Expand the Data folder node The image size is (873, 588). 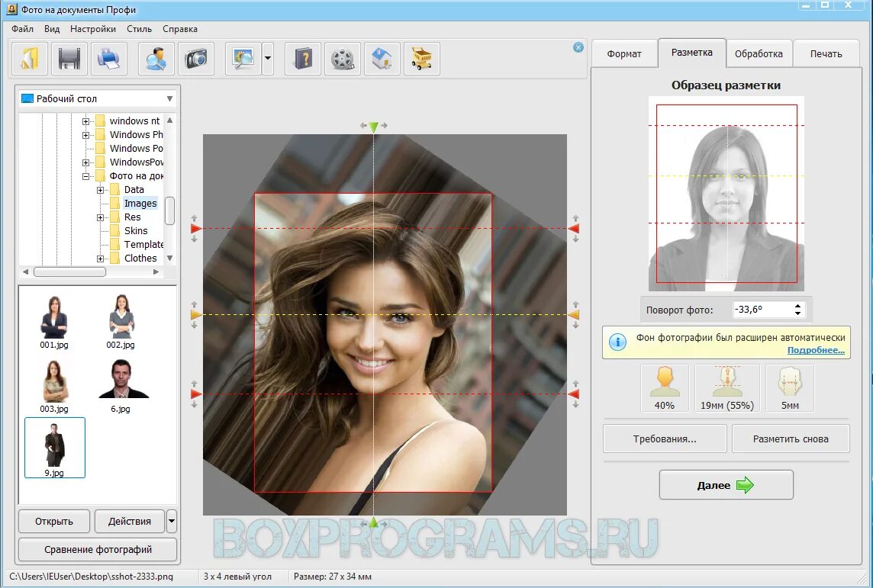[100, 190]
